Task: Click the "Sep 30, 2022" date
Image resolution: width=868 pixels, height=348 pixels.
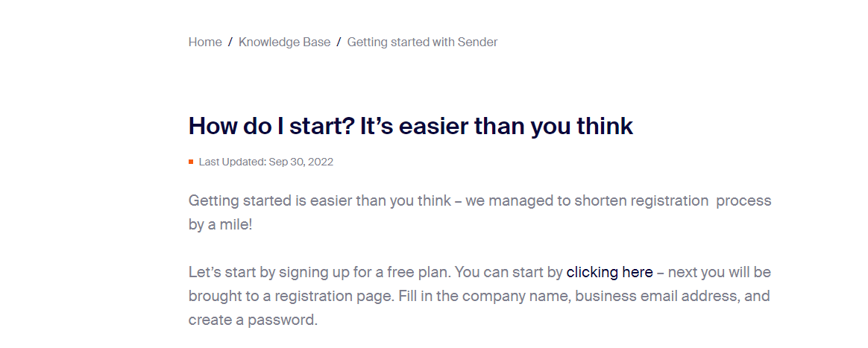Action: [301, 162]
